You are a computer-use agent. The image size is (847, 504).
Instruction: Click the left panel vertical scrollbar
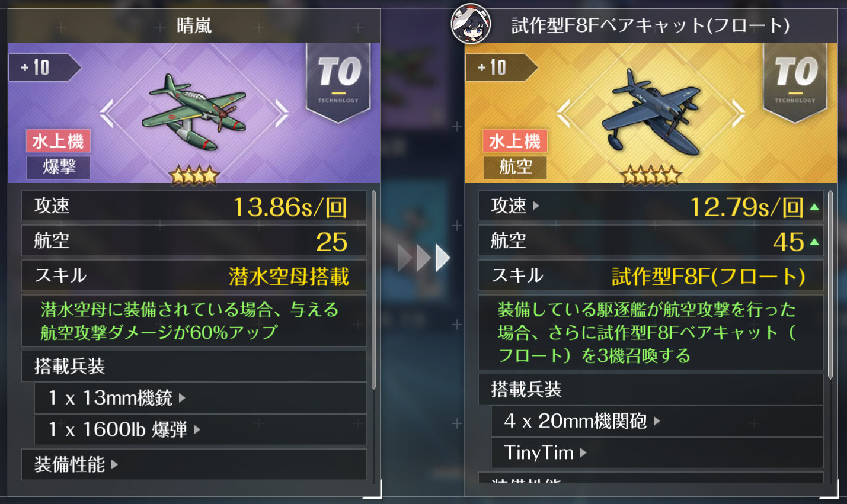point(373,290)
